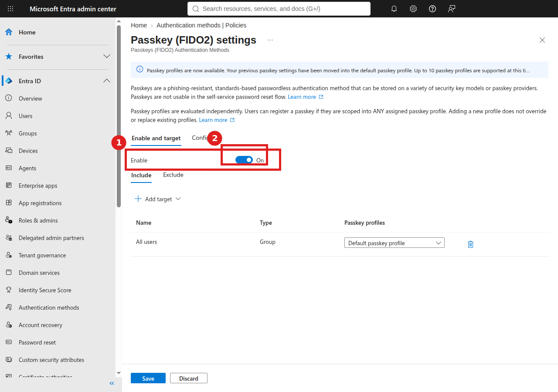The height and width of the screenshot is (392, 558).
Task: Collapse the sidebar with the double chevron
Action: pyautogui.click(x=112, y=383)
